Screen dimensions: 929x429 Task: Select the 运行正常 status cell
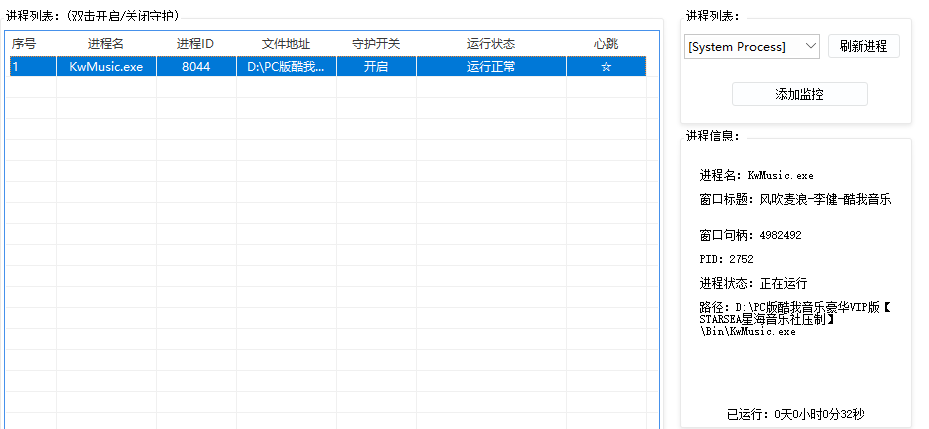pos(491,67)
